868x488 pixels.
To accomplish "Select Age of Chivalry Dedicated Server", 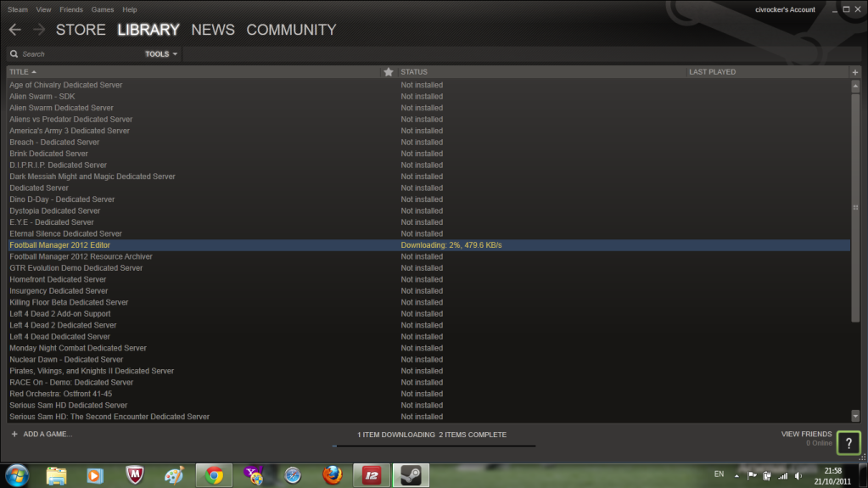I will [x=66, y=85].
